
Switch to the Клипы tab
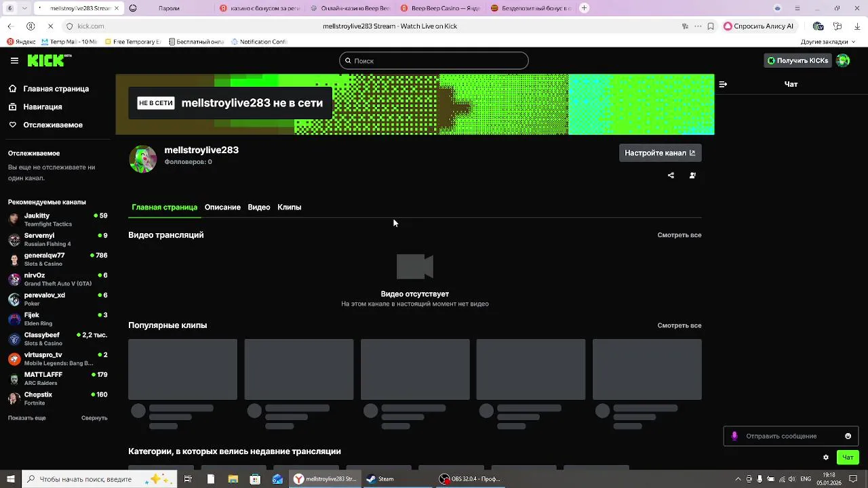coord(290,207)
